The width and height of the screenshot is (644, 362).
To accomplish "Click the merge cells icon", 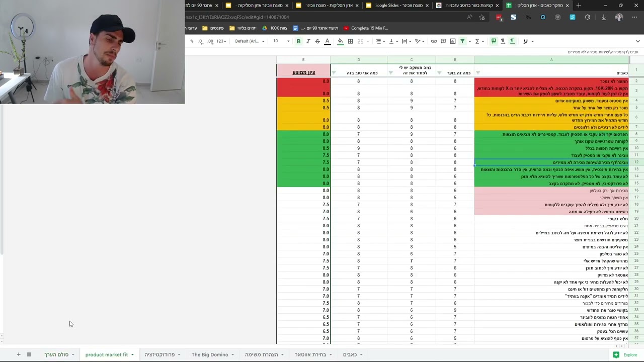I will (360, 41).
